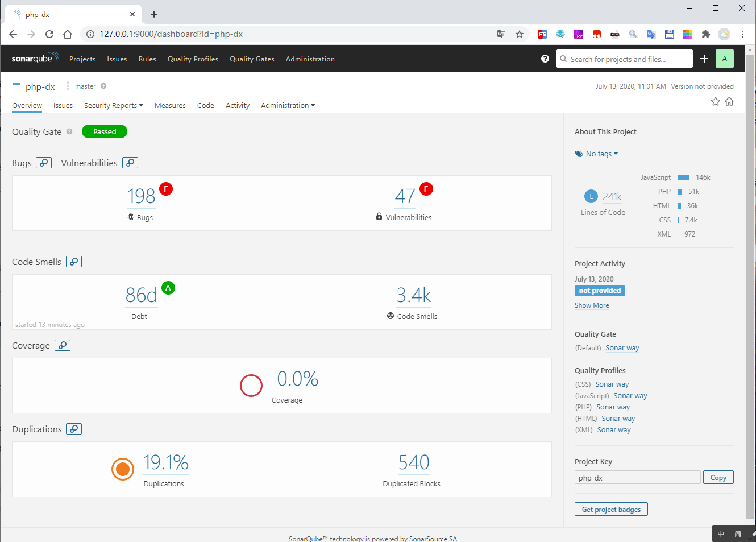
Task: Click the plus create icon in header
Action: [x=704, y=59]
